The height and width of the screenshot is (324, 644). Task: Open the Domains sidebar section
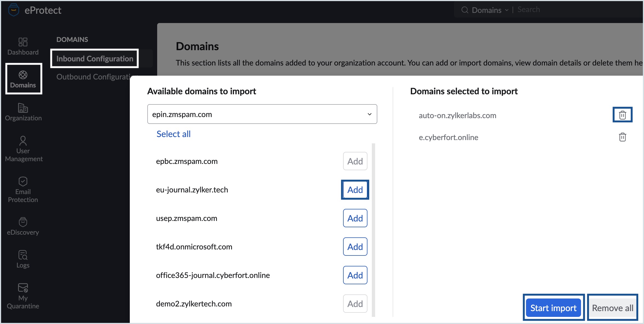tap(23, 79)
